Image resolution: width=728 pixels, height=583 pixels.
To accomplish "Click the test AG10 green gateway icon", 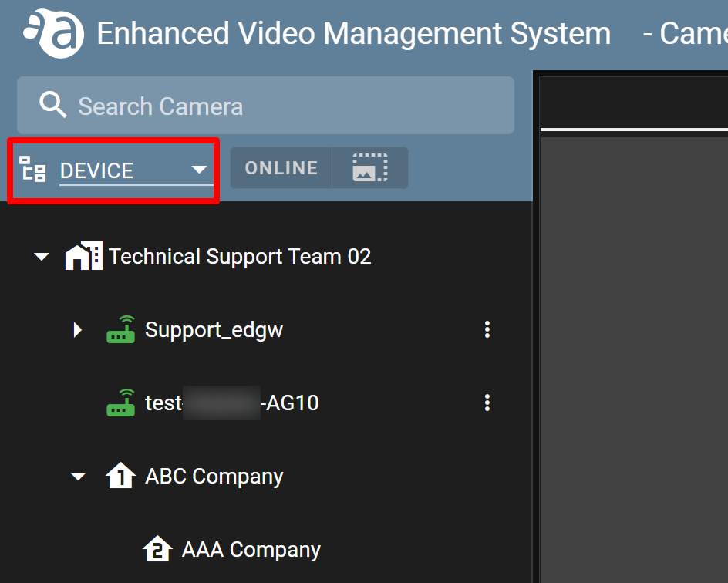I will coord(121,403).
